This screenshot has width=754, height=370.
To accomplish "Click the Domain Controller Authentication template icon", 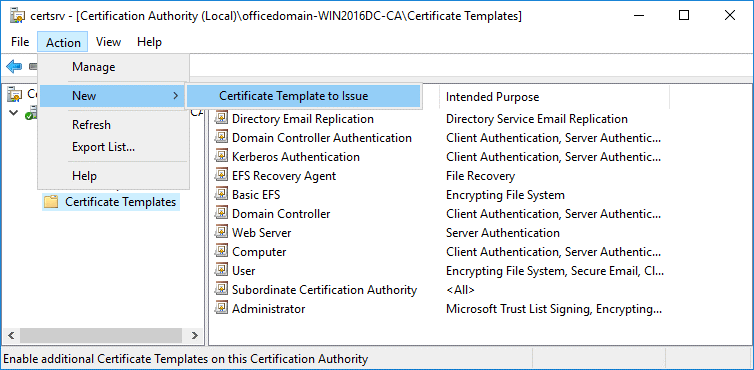I will 221,138.
